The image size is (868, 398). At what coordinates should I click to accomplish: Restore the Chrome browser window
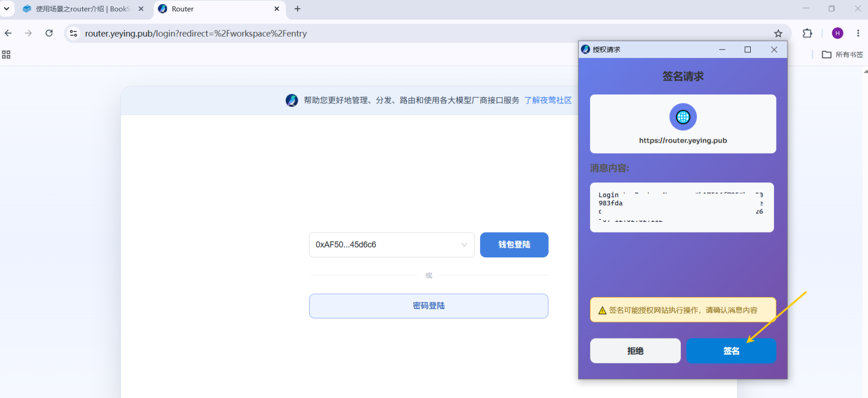point(831,8)
